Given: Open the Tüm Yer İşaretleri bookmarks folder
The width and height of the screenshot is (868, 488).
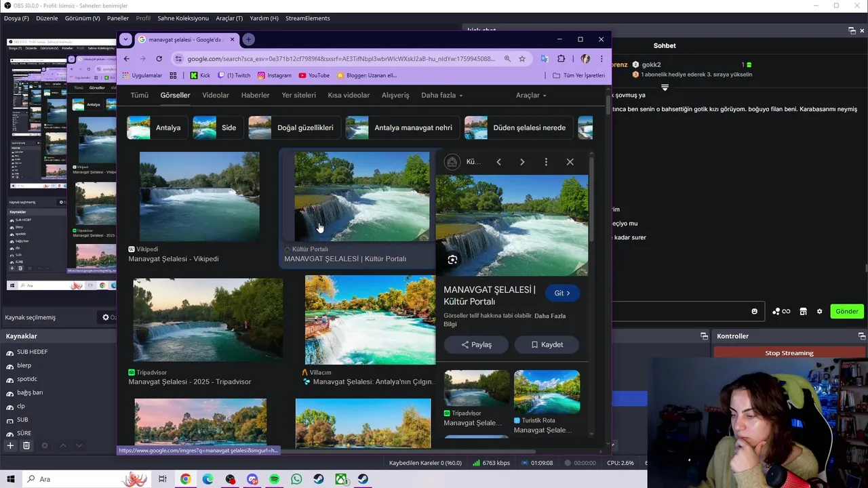Looking at the screenshot, I should pyautogui.click(x=578, y=75).
